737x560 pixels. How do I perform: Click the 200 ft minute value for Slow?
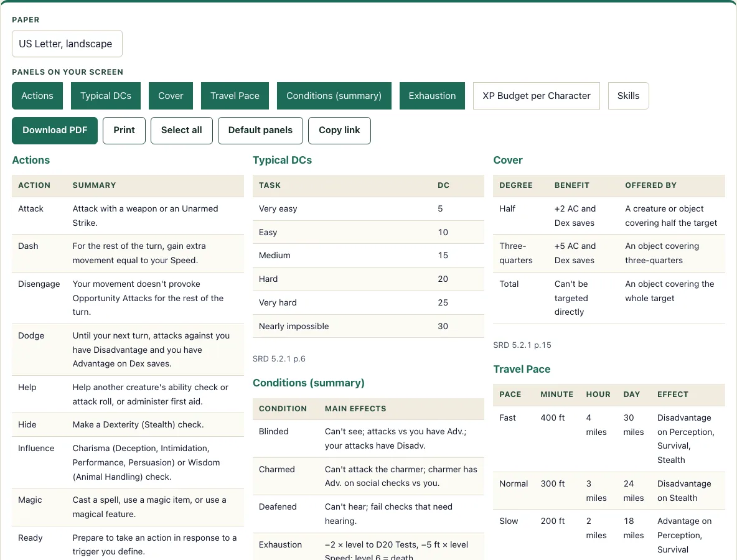click(553, 521)
